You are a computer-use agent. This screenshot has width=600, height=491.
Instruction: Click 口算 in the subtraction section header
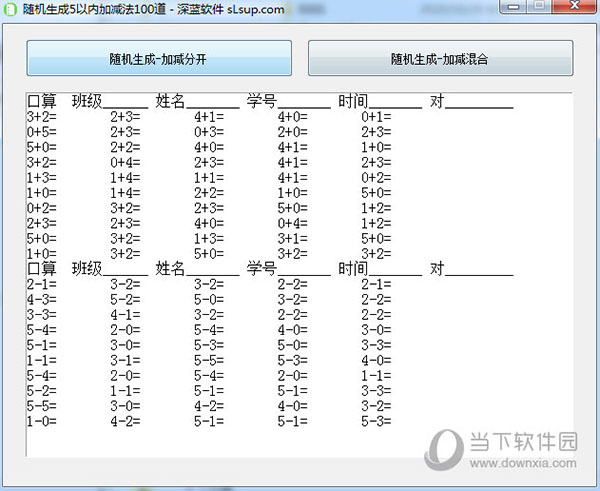pos(42,269)
